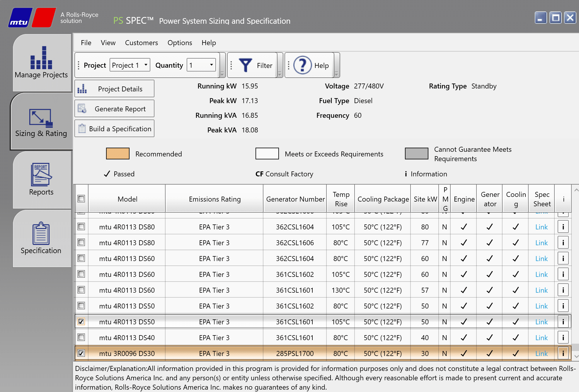Open the Manage Projects panel icon
The width and height of the screenshot is (579, 392).
click(41, 57)
